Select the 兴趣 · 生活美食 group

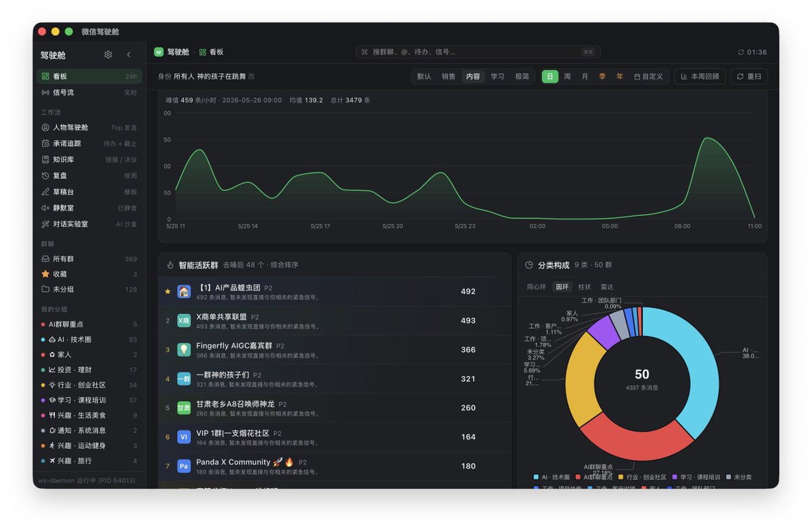pos(89,416)
